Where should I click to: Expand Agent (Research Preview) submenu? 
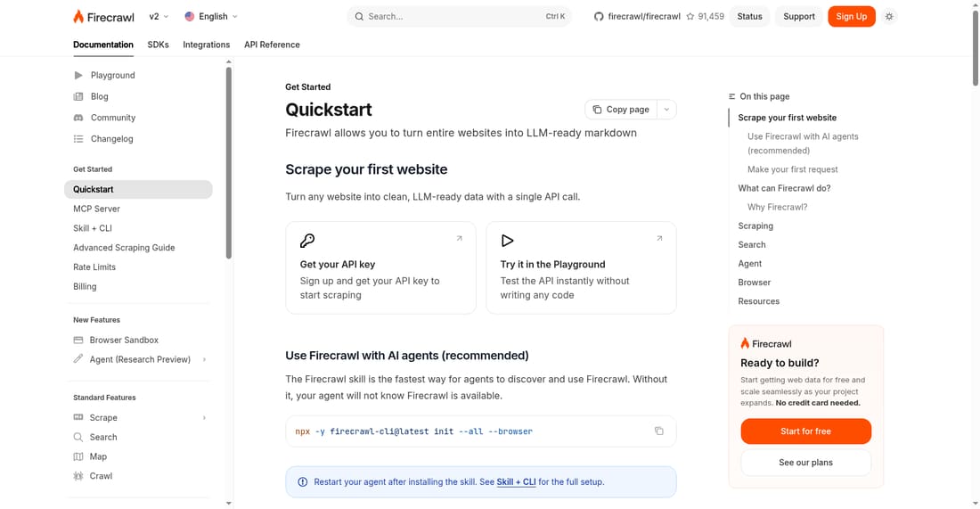click(204, 359)
